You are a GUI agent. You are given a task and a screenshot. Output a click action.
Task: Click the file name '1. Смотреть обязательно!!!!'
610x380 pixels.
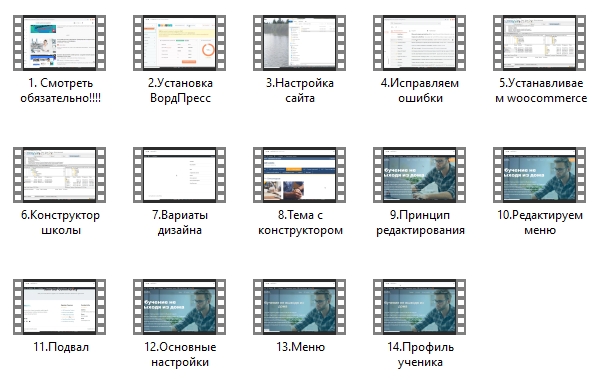60,90
